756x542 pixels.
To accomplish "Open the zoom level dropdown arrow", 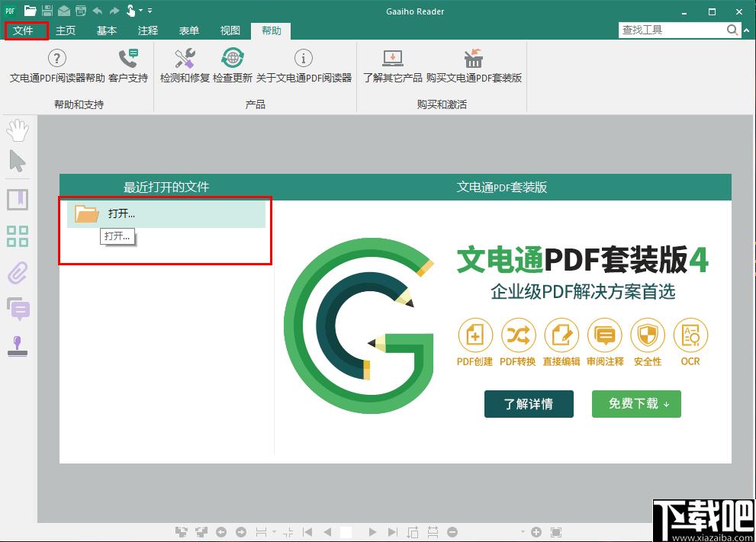I will [523, 532].
